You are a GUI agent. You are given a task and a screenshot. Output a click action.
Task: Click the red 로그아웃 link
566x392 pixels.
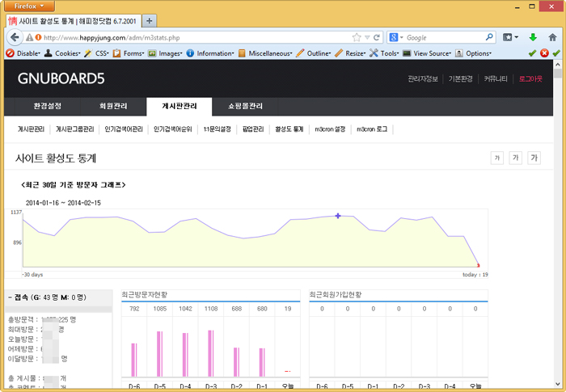click(530, 78)
